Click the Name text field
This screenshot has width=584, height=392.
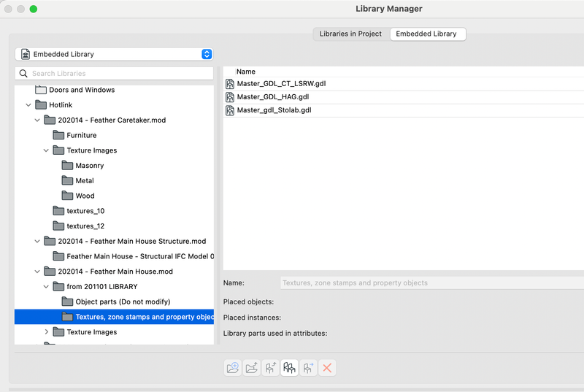432,283
